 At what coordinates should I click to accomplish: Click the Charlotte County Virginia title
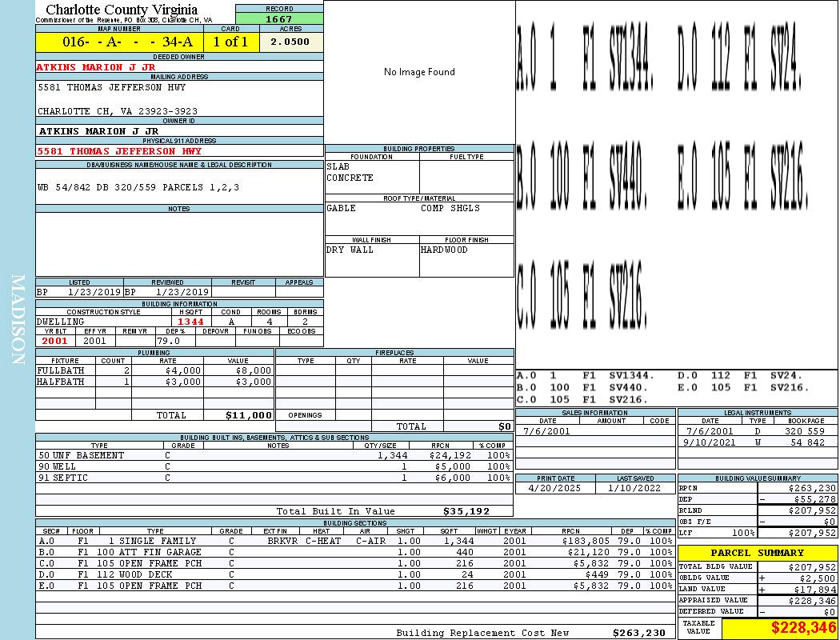pyautogui.click(x=122, y=10)
